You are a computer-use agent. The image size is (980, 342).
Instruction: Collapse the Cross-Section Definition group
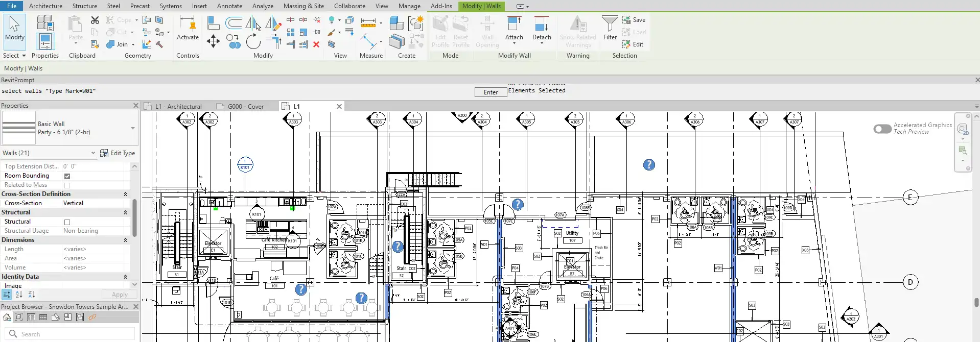125,194
